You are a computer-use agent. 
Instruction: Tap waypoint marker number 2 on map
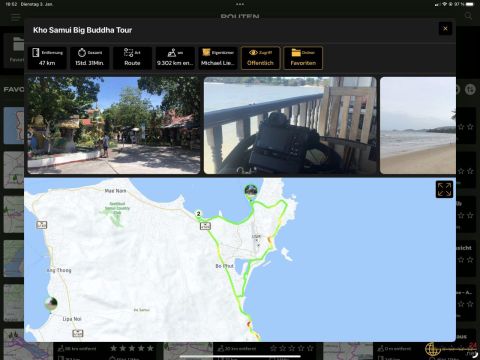(199, 214)
